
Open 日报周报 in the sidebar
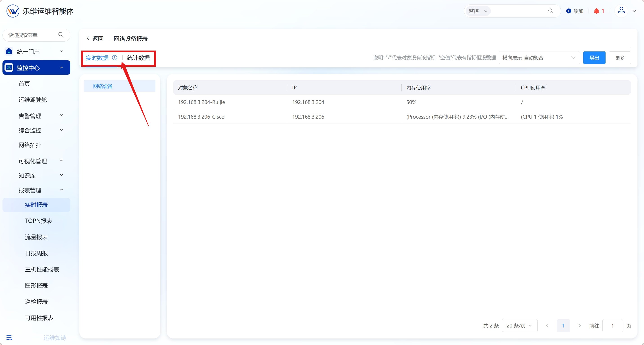36,253
